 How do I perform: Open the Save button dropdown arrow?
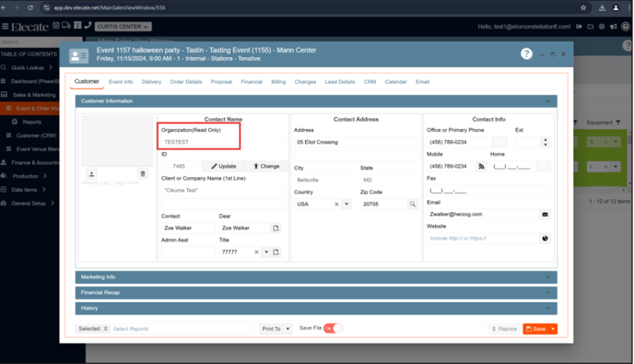click(553, 329)
